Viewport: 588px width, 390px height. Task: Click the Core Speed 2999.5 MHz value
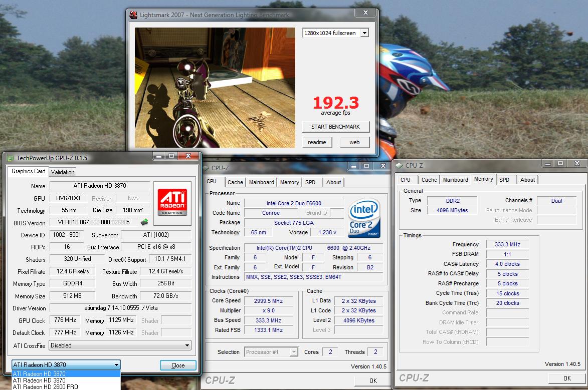268,301
